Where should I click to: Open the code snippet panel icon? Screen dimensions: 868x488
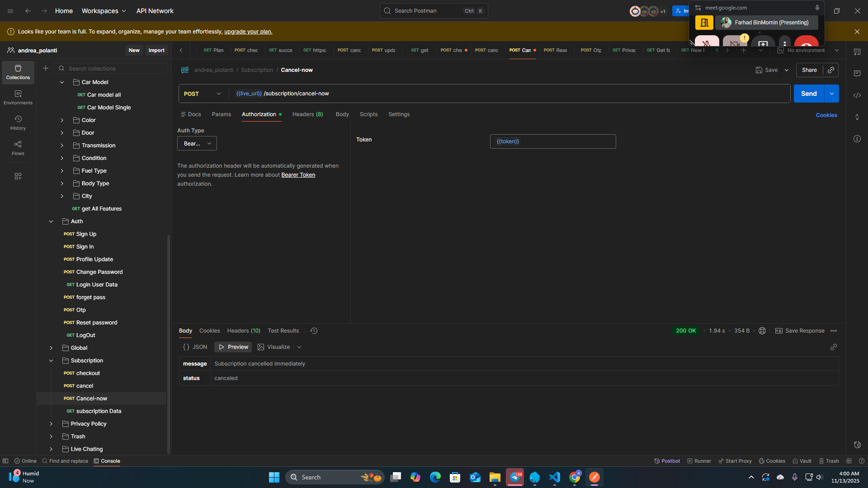tap(857, 95)
